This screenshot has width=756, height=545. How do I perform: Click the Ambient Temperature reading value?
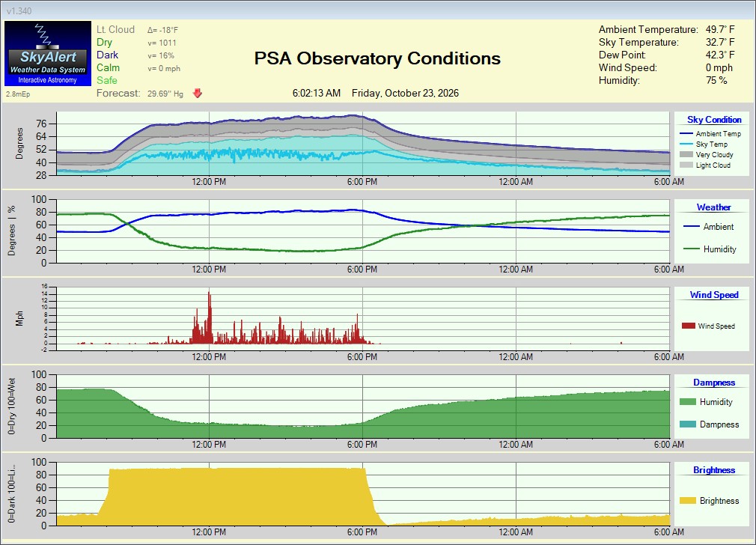pyautogui.click(x=720, y=30)
